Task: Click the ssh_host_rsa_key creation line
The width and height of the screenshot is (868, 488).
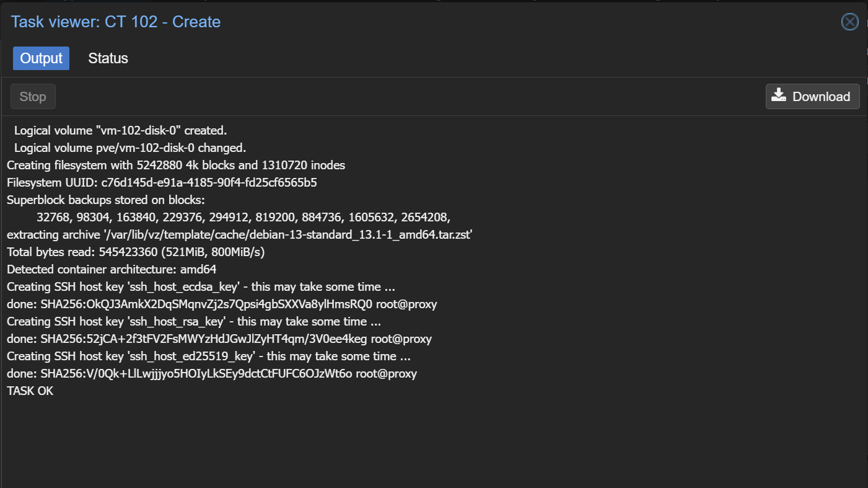Action: tap(194, 322)
